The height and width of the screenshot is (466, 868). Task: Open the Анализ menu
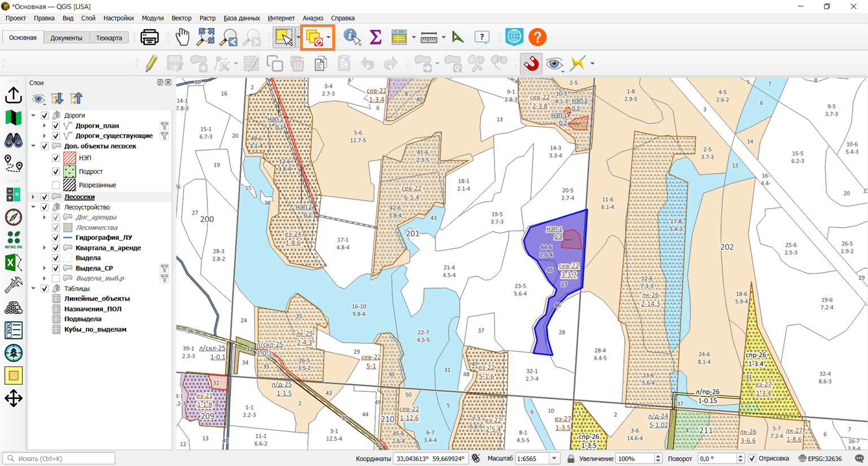pos(313,18)
